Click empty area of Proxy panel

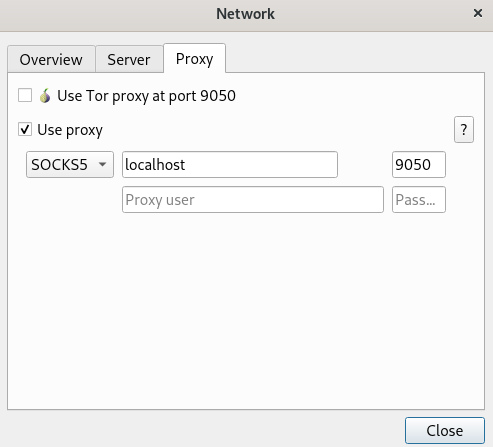[246, 310]
